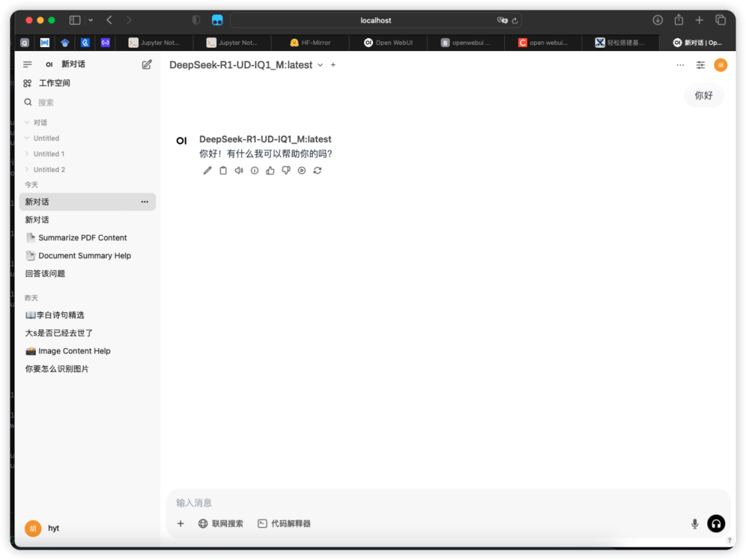This screenshot has height=560, width=746.
Task: Show the Safari sidebar
Action: tap(75, 20)
